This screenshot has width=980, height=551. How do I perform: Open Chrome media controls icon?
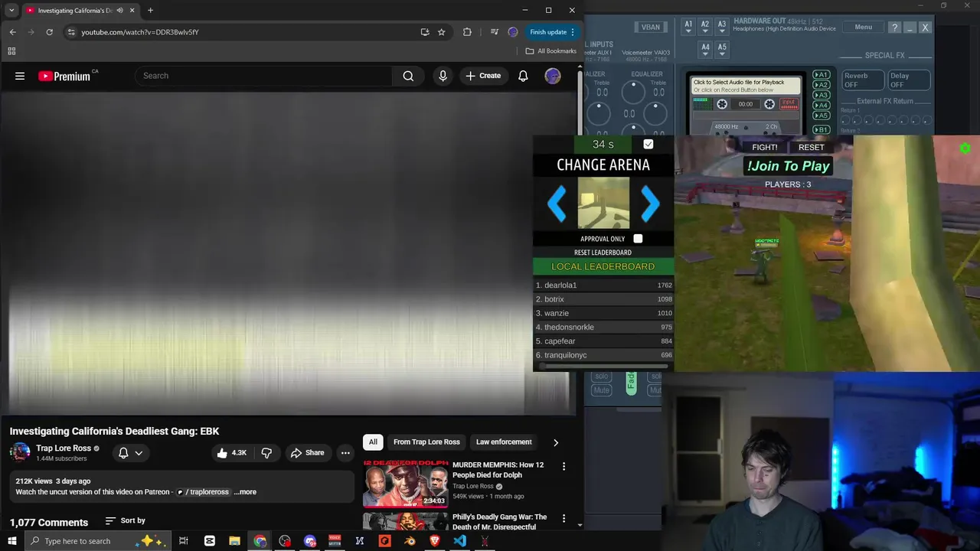pyautogui.click(x=494, y=32)
